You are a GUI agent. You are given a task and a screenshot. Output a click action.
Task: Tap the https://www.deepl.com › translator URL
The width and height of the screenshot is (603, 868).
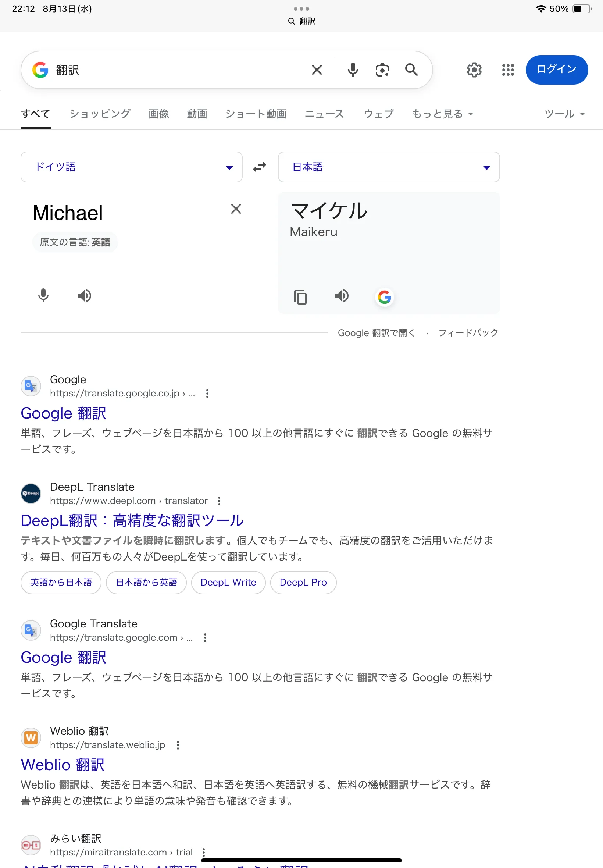point(129,501)
